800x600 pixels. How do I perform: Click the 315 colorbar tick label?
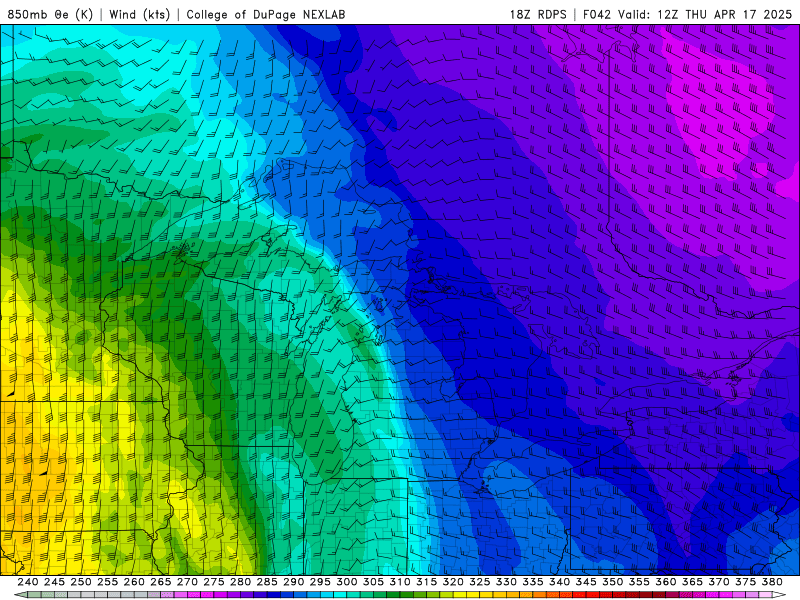(426, 582)
